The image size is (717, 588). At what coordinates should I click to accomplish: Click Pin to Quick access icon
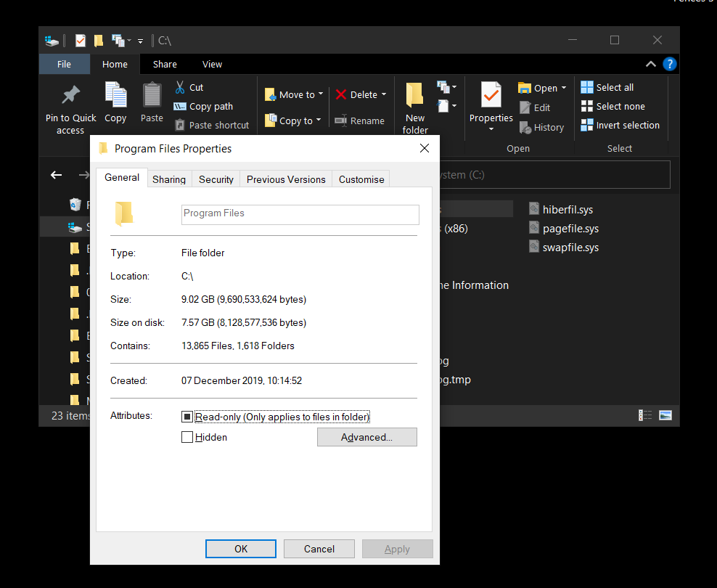[70, 95]
